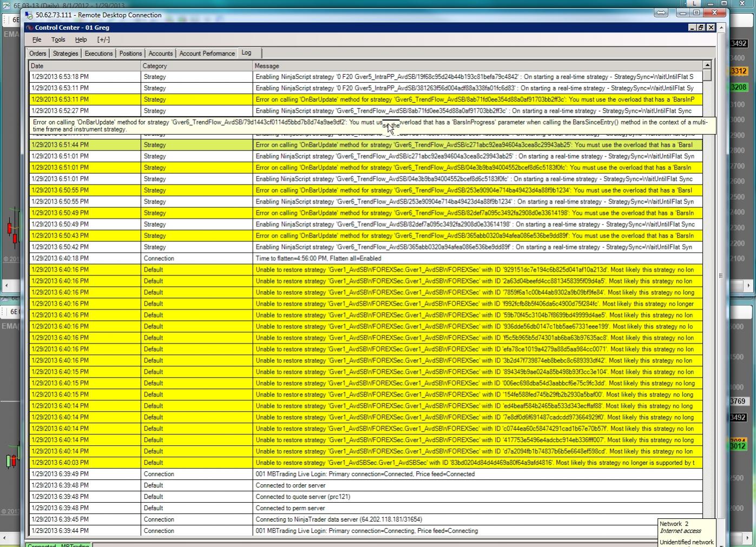Click 'Network 2 Internet access' in network popup
756x547 pixels.
pos(680,528)
